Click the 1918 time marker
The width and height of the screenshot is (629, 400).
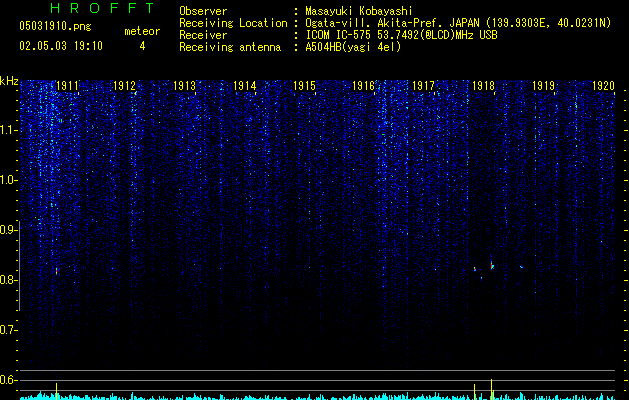tap(483, 86)
